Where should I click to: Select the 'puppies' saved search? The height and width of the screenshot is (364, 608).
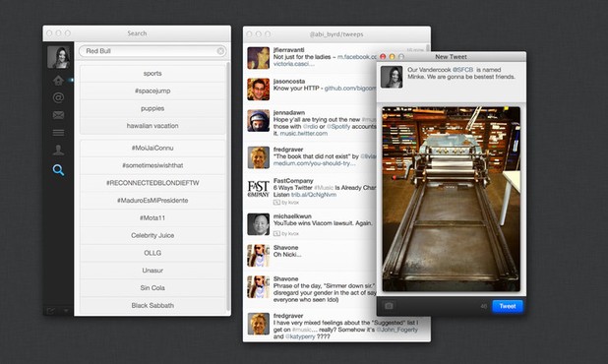point(152,108)
